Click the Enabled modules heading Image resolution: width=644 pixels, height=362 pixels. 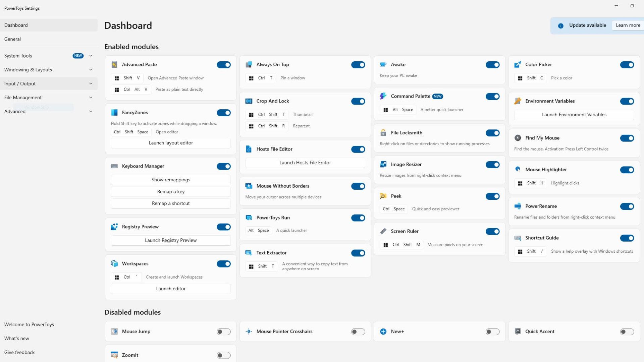coord(131,47)
